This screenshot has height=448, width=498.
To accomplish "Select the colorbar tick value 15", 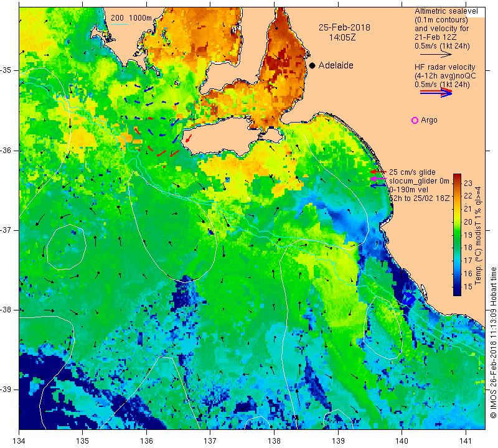I will coord(468,287).
